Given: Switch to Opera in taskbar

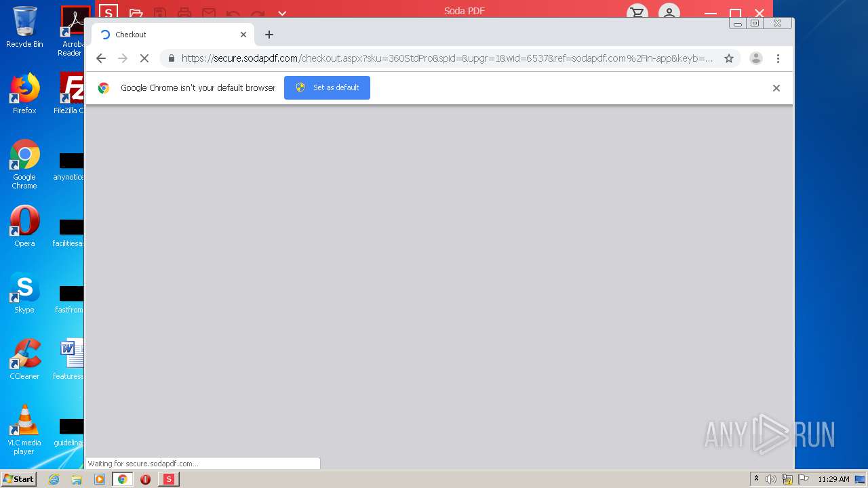Looking at the screenshot, I should tap(145, 479).
